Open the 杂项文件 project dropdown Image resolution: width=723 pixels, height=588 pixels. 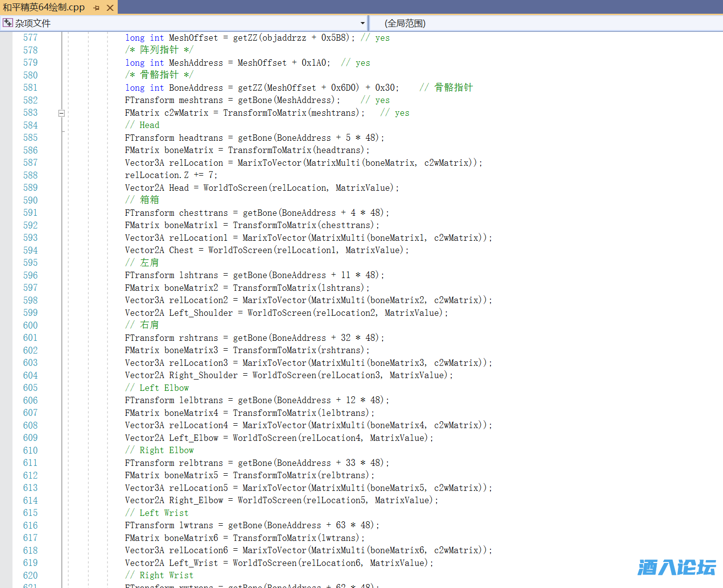tap(362, 23)
